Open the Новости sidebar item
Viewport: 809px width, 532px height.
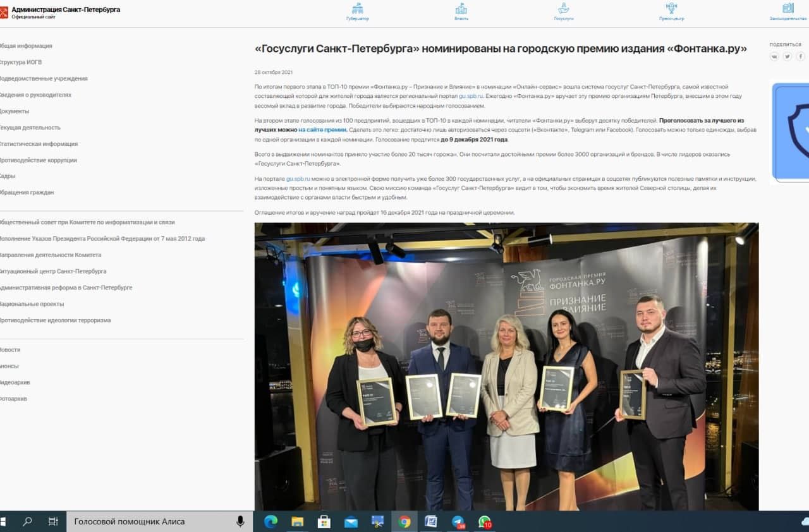pos(10,350)
